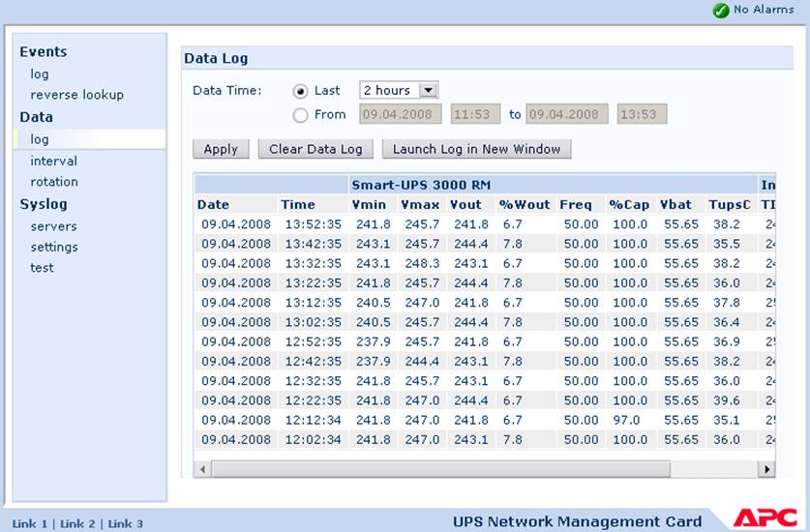Click Vmax value 248.3 in 13:32:35 row
Image resolution: width=810 pixels, height=532 pixels.
pos(422,263)
